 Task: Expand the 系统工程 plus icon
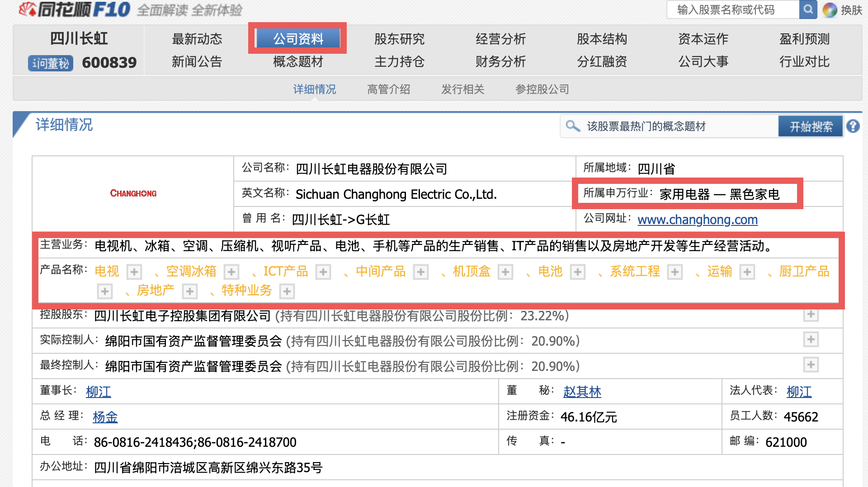(675, 272)
